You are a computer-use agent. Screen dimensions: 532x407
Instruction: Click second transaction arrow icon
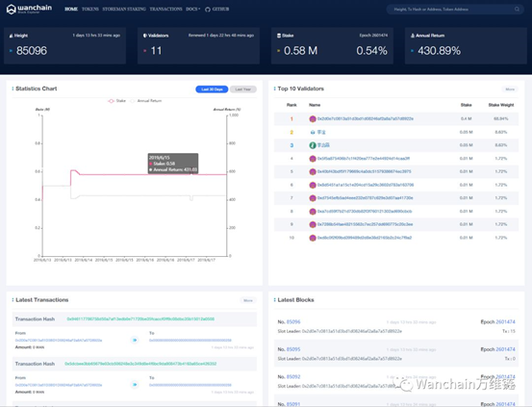pyautogui.click(x=135, y=385)
